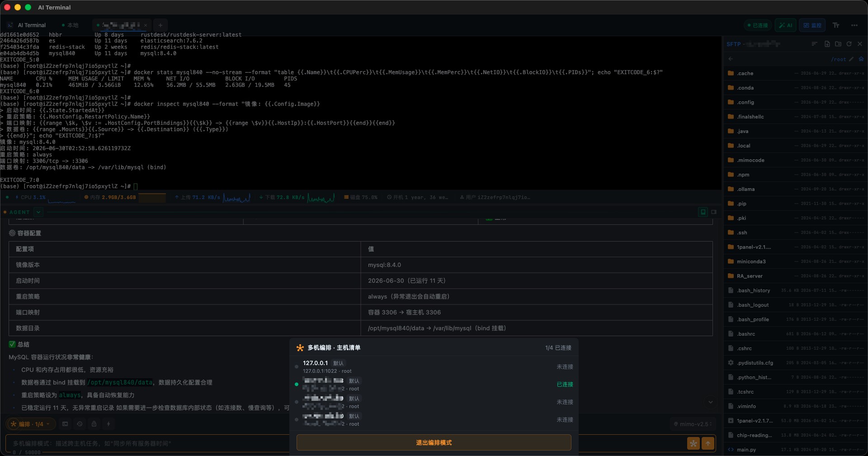Click the terminal command icon beside 编排
Screen dimensions: 868x456
coord(65,424)
